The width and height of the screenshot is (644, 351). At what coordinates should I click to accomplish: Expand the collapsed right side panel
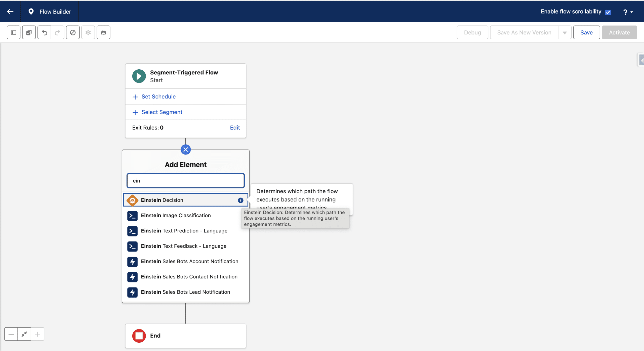point(641,60)
